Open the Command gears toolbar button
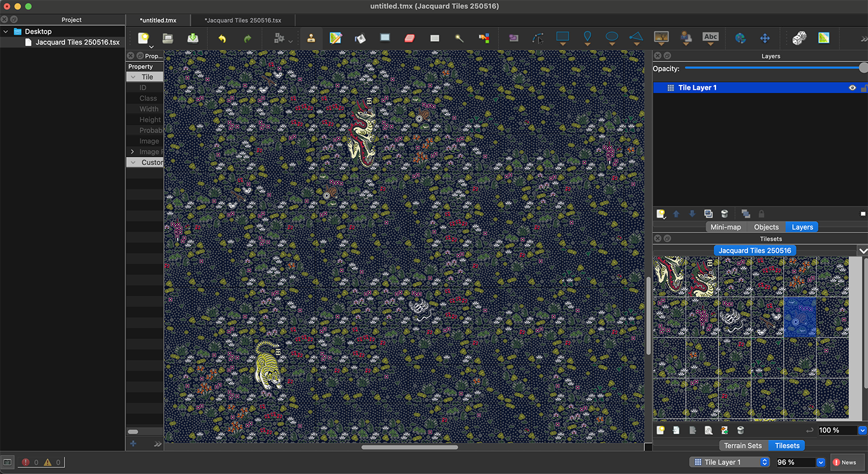Image resolution: width=868 pixels, height=474 pixels. (x=279, y=38)
